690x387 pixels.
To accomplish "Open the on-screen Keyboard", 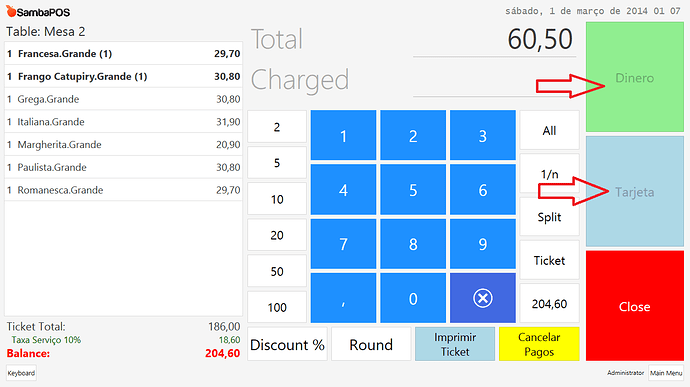I will (21, 373).
